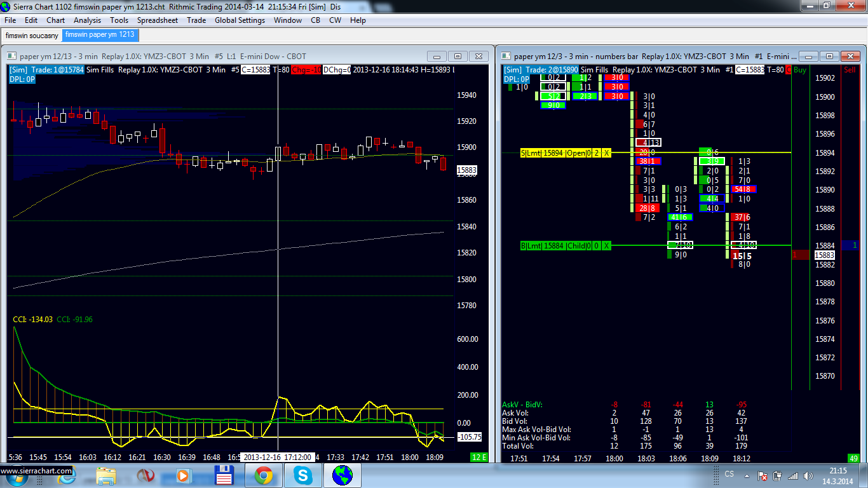
Task: Click the 2013-12-16 17:12:00 crosshair time label
Action: tap(277, 457)
